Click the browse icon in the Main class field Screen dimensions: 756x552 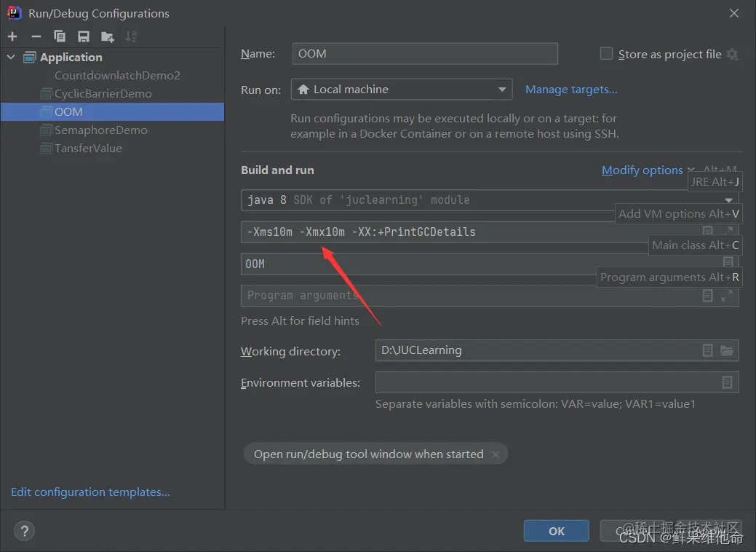(x=727, y=262)
